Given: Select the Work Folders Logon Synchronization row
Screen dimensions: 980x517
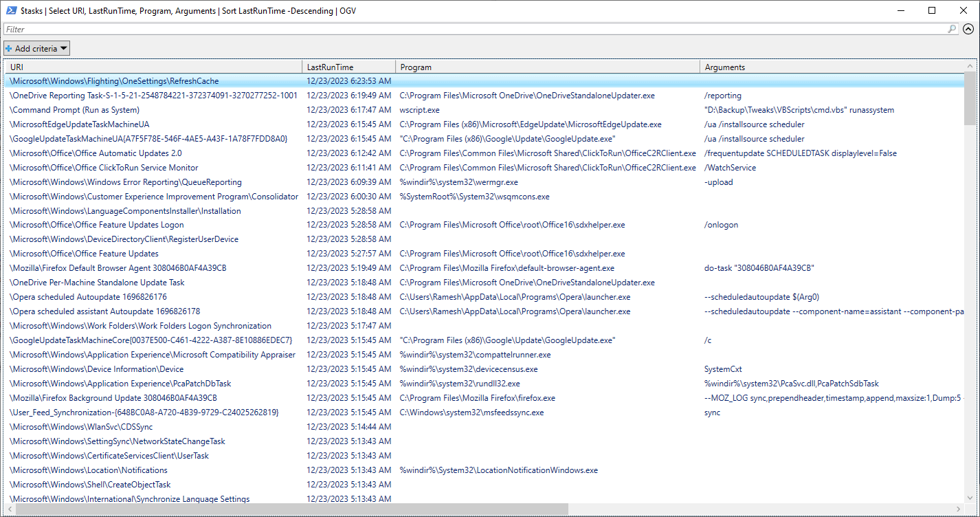Looking at the screenshot, I should 485,326.
